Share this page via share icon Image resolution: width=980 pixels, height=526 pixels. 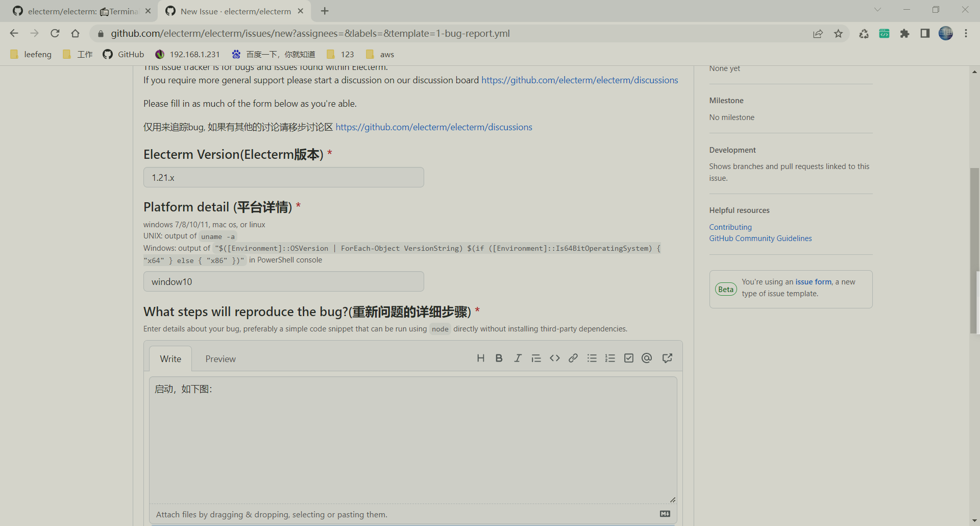pos(818,33)
